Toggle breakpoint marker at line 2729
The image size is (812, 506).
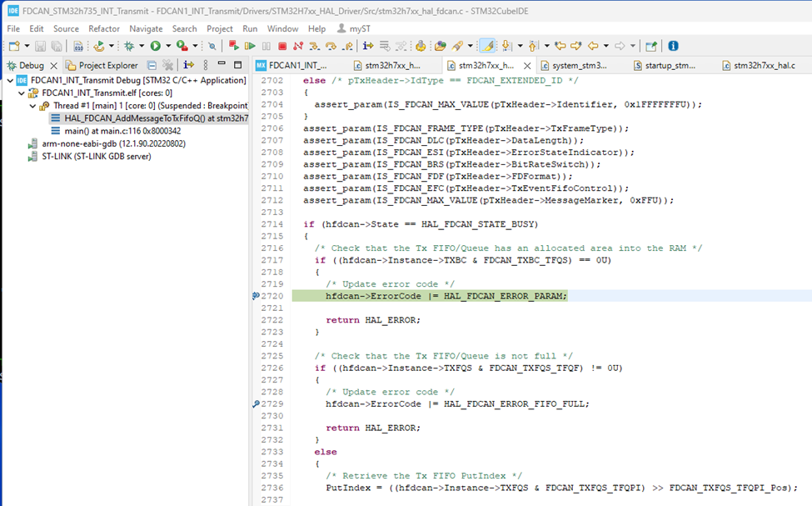click(x=256, y=404)
